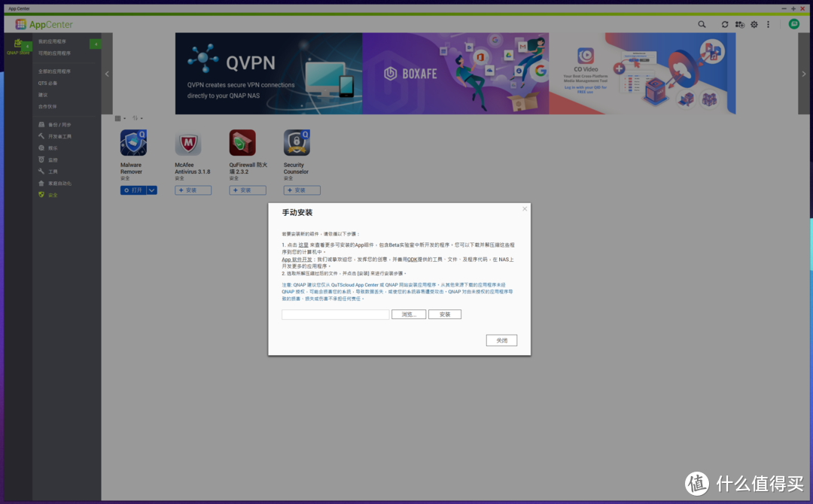Click 打开 button for Malware Remover
813x504 pixels.
[133, 190]
